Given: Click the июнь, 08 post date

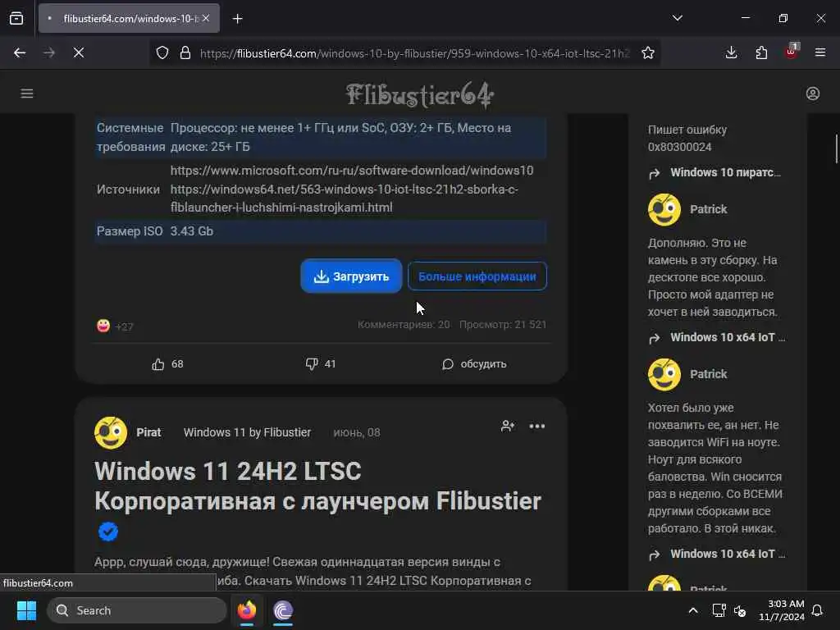Looking at the screenshot, I should [357, 433].
